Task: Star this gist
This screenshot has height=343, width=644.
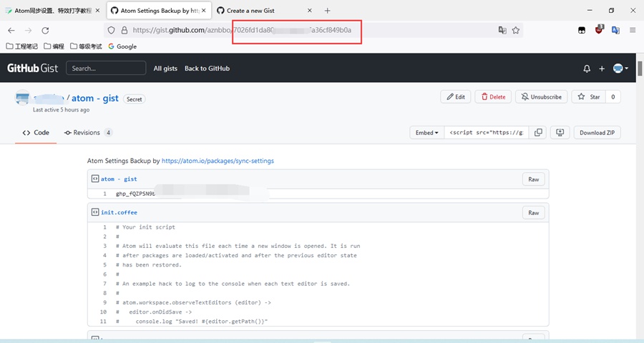Action: pos(589,96)
